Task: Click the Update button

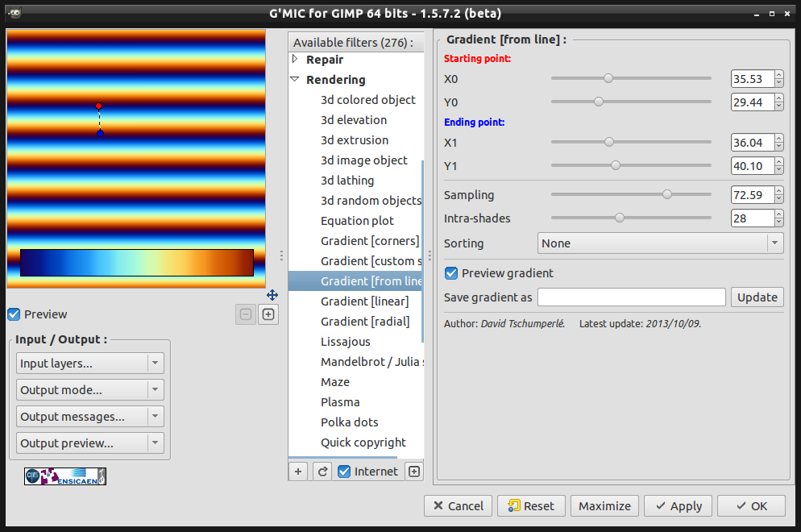Action: click(x=757, y=297)
